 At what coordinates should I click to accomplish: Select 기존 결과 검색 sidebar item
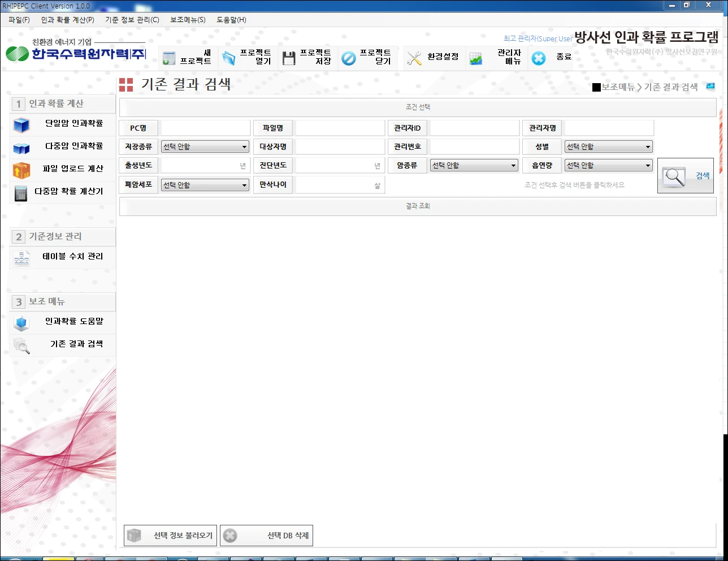point(63,344)
